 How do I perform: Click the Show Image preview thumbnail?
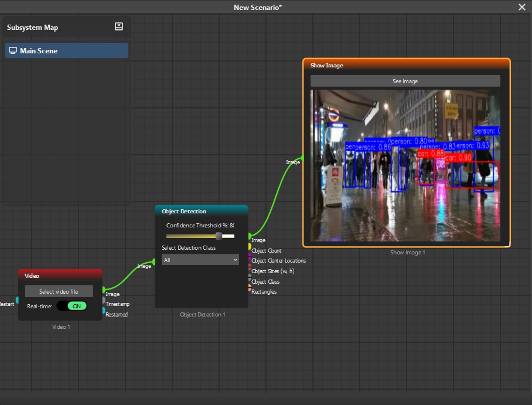pos(405,164)
